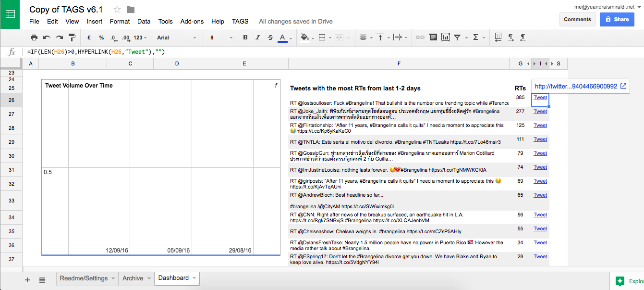The height and width of the screenshot is (290, 644).
Task: Open the http://twitter... link preview
Action: [576, 86]
